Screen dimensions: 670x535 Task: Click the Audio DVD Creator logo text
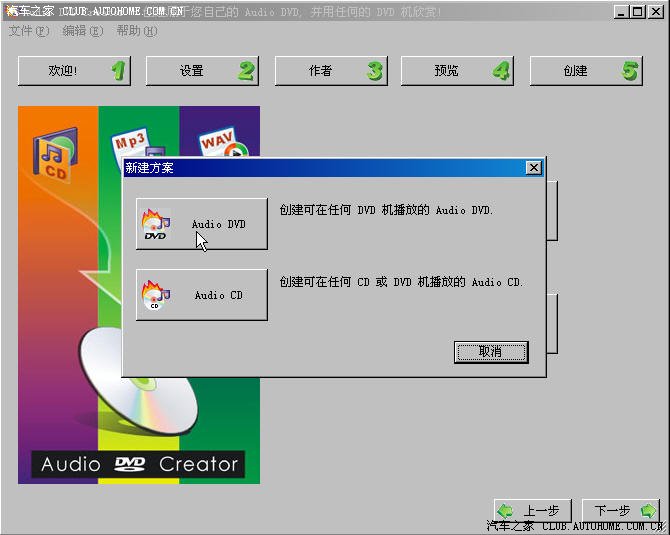pyautogui.click(x=139, y=464)
